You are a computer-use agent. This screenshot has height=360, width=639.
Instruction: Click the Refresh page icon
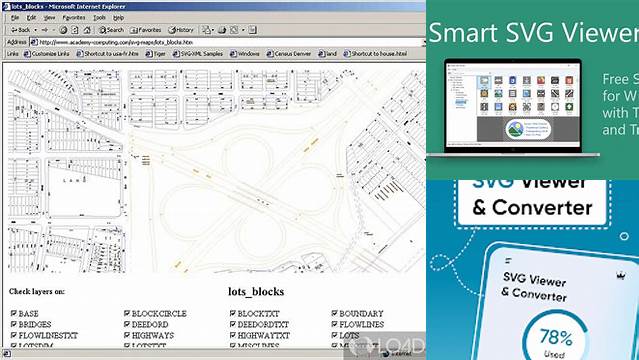coord(75,30)
